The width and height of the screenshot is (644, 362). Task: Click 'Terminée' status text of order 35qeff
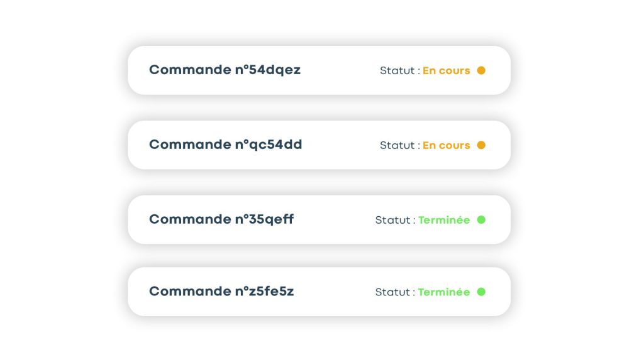coord(444,221)
